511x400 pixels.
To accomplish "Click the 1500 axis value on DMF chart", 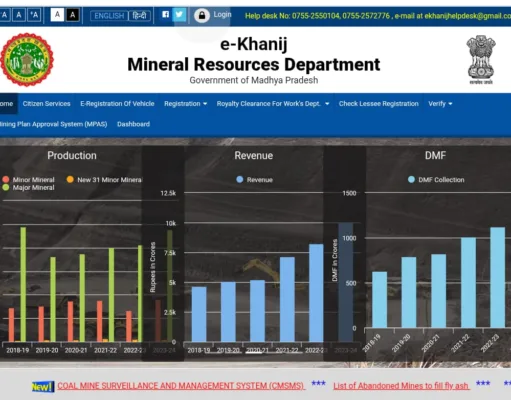I will click(349, 193).
